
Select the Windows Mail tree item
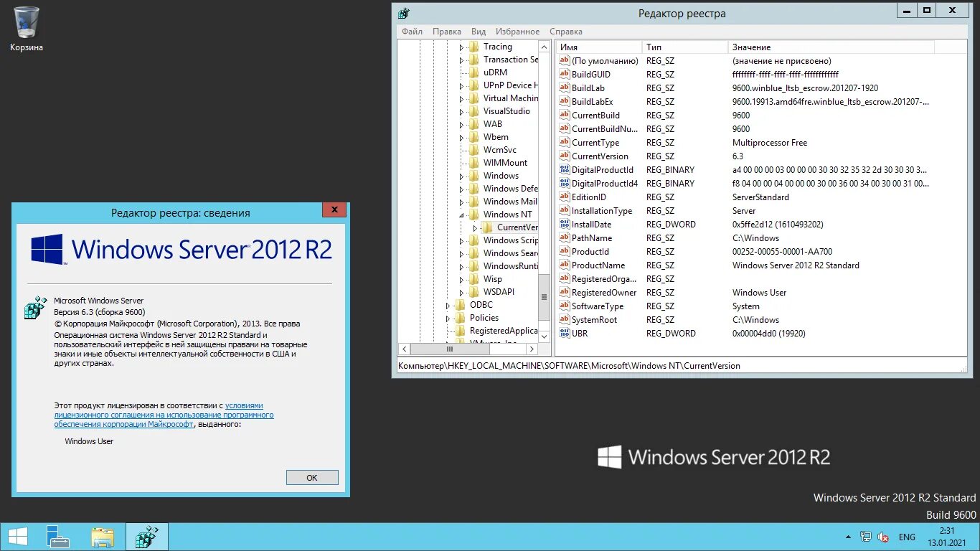tap(510, 202)
